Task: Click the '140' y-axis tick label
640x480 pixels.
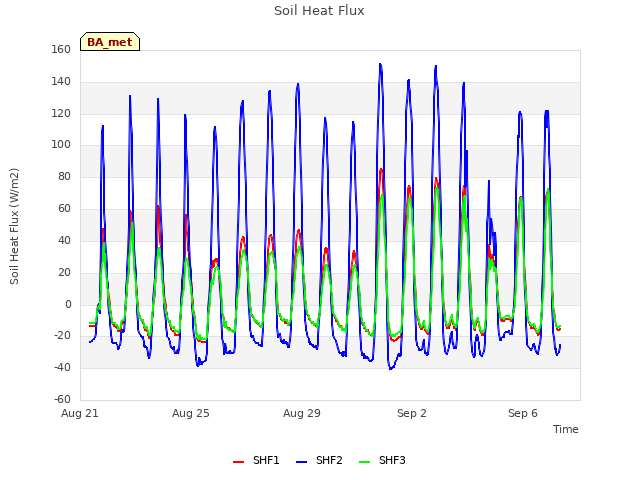Action: pos(61,82)
